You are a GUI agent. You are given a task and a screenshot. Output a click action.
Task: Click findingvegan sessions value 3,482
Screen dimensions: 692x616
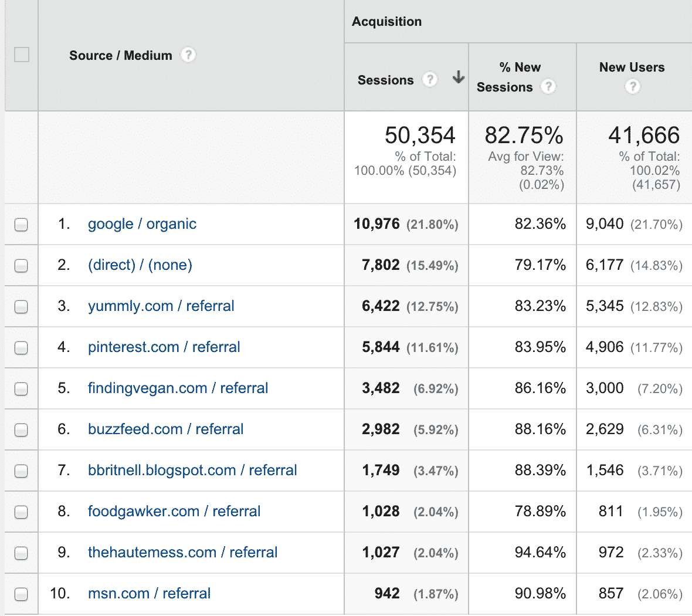tap(381, 388)
